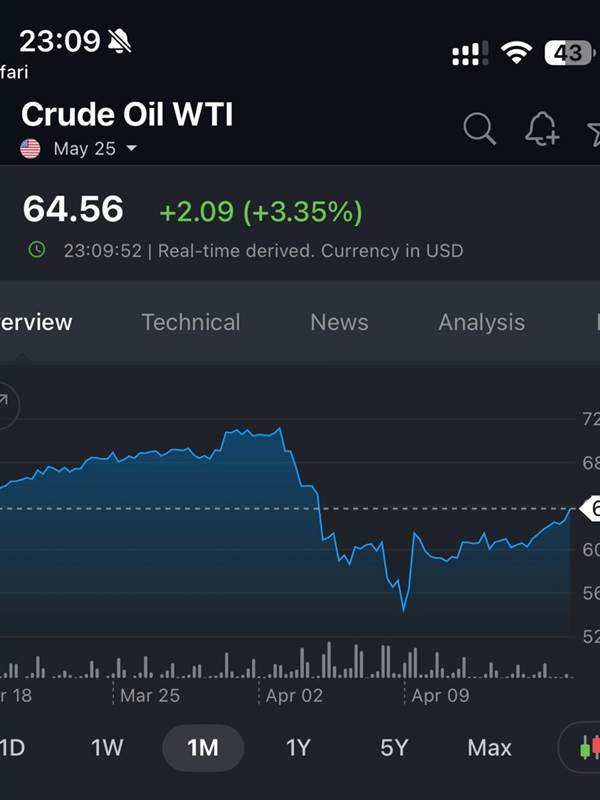
Task: Add a price alert with bell icon
Action: pyautogui.click(x=542, y=129)
